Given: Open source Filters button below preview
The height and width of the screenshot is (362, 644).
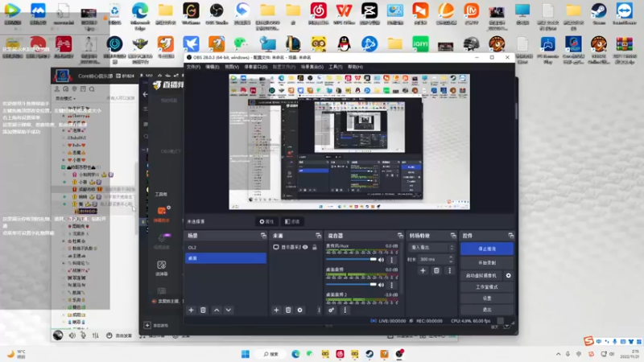Looking at the screenshot, I should click(292, 222).
